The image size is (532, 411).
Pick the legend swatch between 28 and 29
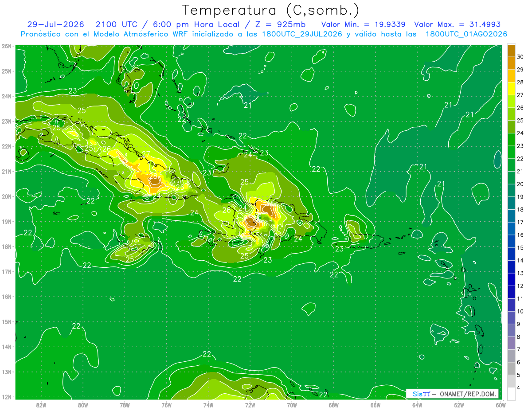[x=511, y=76]
